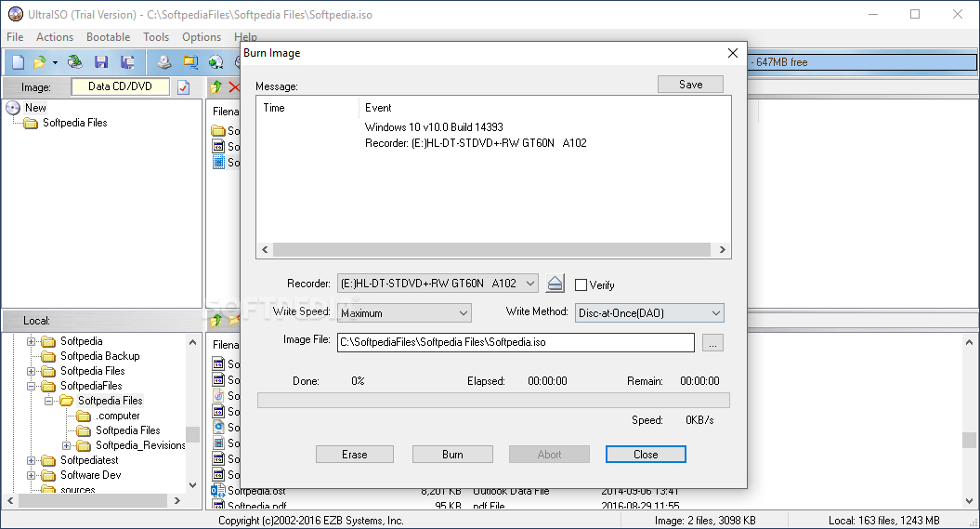The image size is (980, 529).
Task: Click the Burn button
Action: (452, 455)
